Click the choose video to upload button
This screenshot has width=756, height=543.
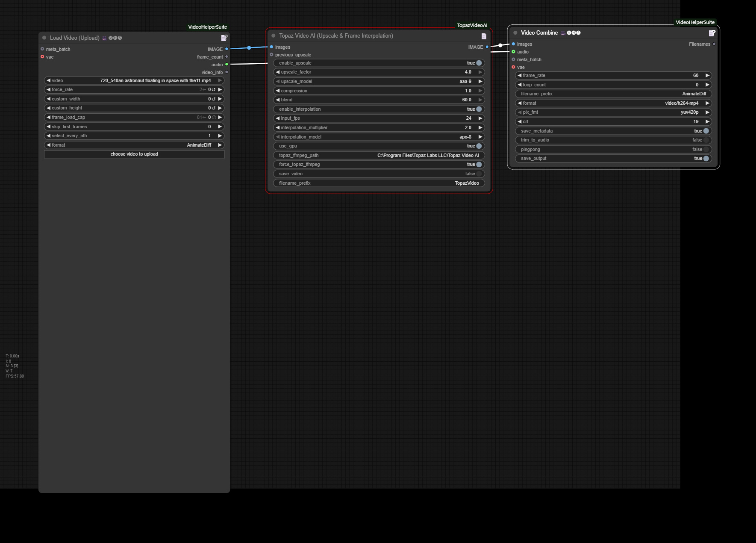tap(134, 154)
